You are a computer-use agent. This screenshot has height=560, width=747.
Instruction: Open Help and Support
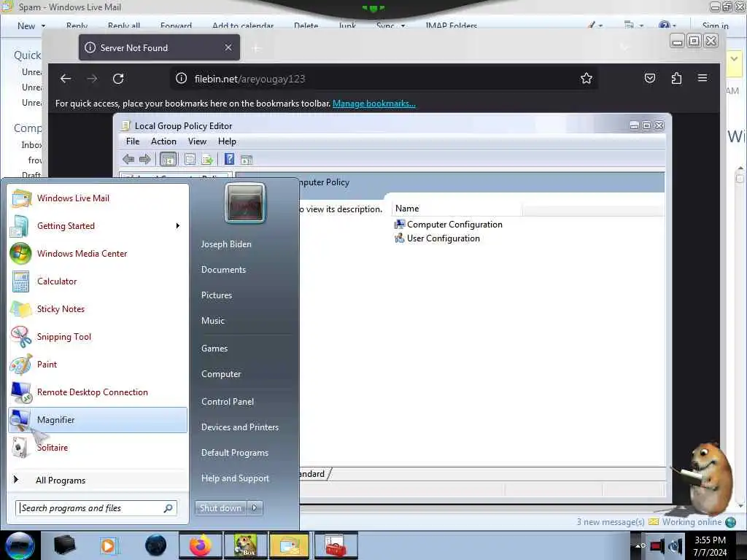[235, 478]
